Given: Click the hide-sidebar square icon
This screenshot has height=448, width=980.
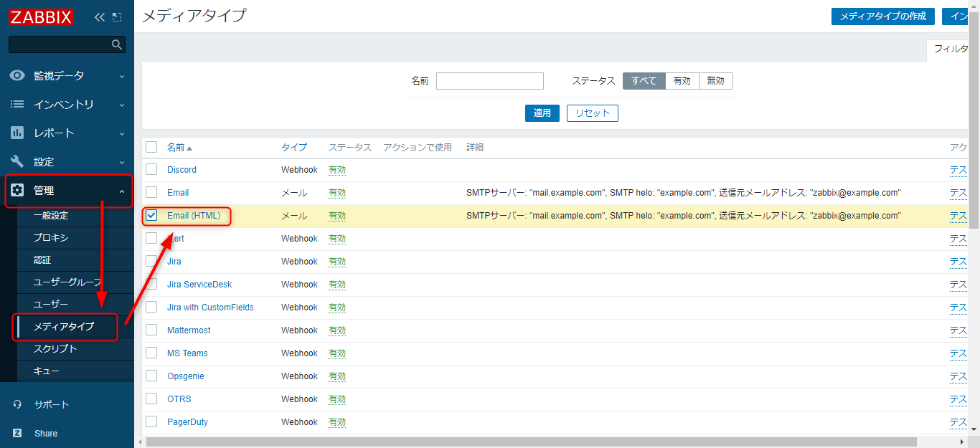Looking at the screenshot, I should pyautogui.click(x=117, y=16).
